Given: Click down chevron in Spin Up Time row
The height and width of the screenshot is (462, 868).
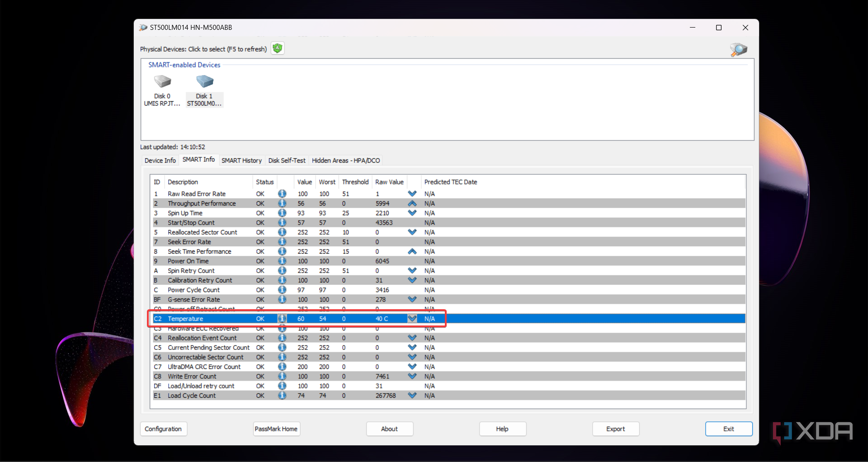Looking at the screenshot, I should click(x=412, y=213).
